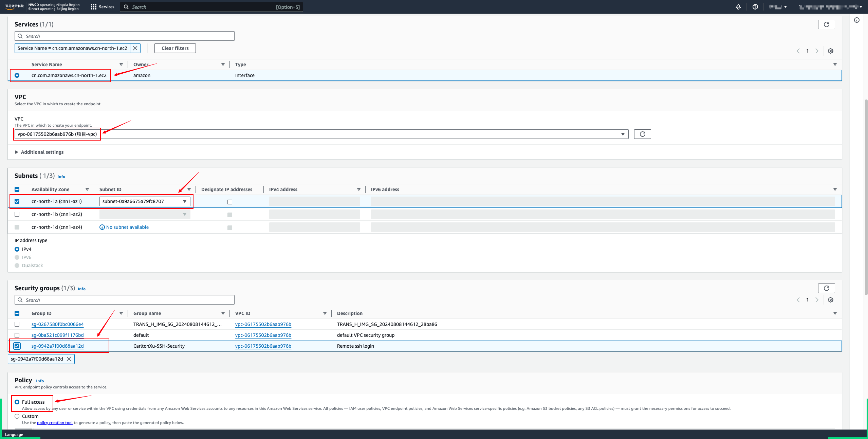Remove the Service Name filter chip
Viewport: 868px width, 439px height.
[x=135, y=48]
